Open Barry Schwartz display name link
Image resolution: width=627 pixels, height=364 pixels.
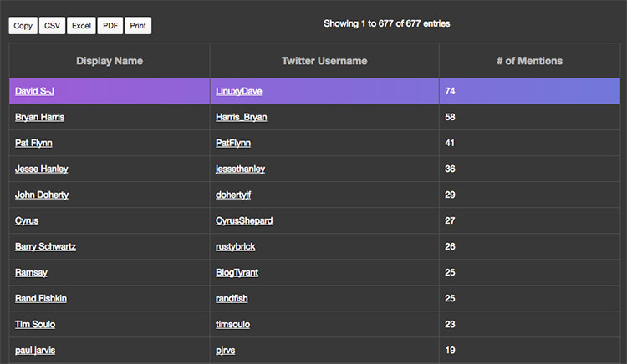[45, 246]
